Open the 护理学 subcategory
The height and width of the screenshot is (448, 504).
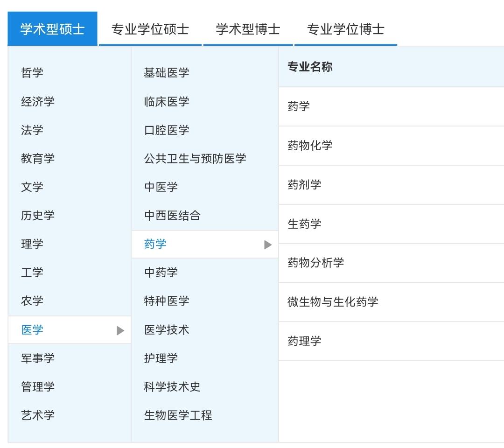pyautogui.click(x=161, y=358)
